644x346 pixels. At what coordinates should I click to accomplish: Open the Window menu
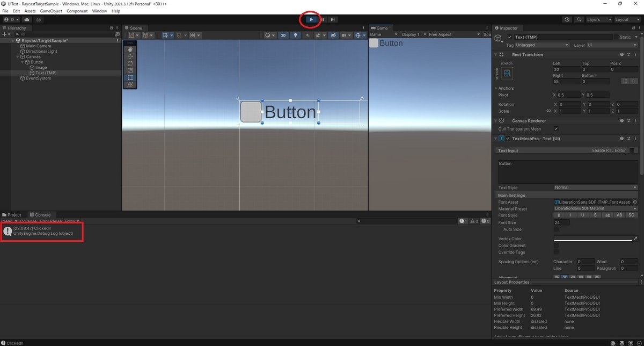tap(99, 11)
